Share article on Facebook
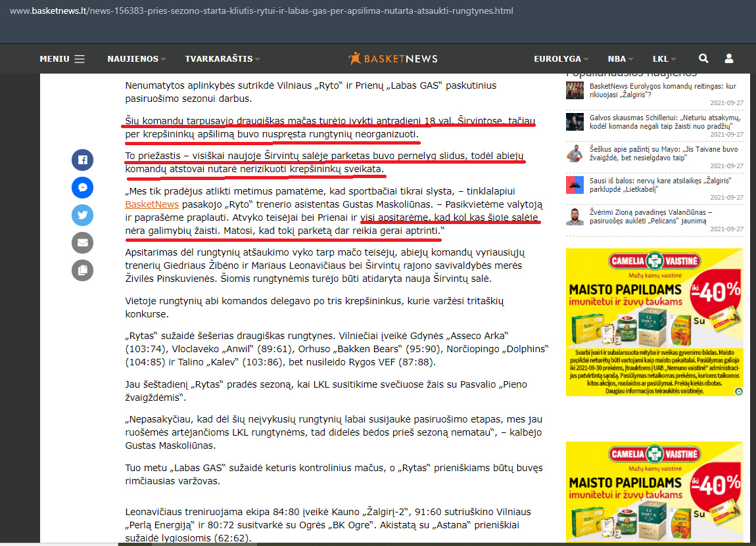Screen dimensions: 756x546 coord(82,160)
